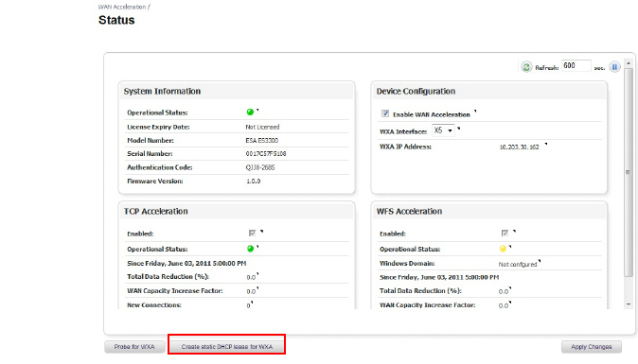Click the green refresh icon

tap(526, 67)
